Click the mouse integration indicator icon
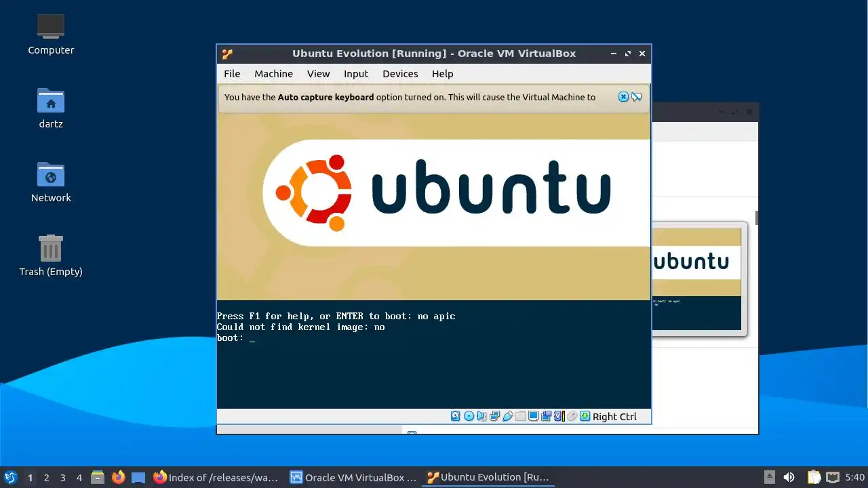Viewport: 868px width, 488px height. [572, 416]
